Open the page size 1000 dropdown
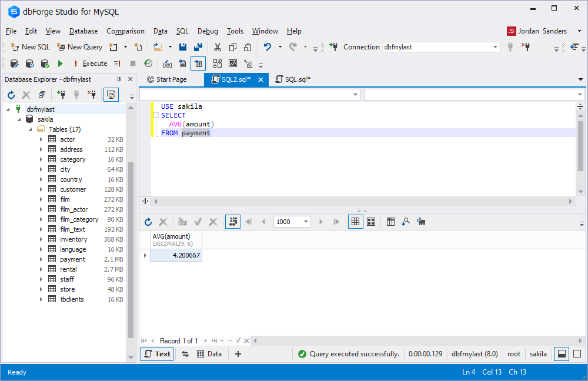This screenshot has height=381, width=588. 306,222
